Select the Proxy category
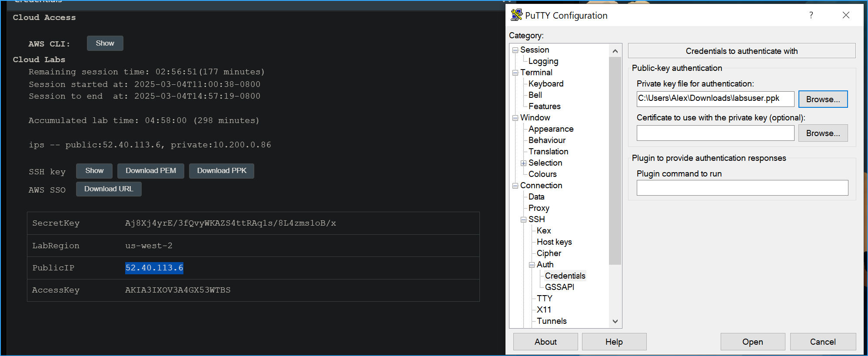868x356 pixels. coord(539,208)
